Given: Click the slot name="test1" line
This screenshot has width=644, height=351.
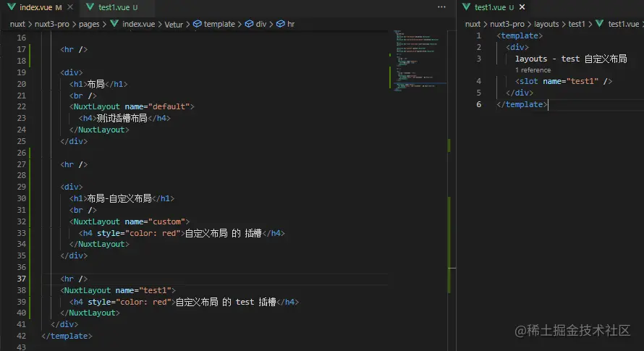Looking at the screenshot, I should [x=564, y=81].
